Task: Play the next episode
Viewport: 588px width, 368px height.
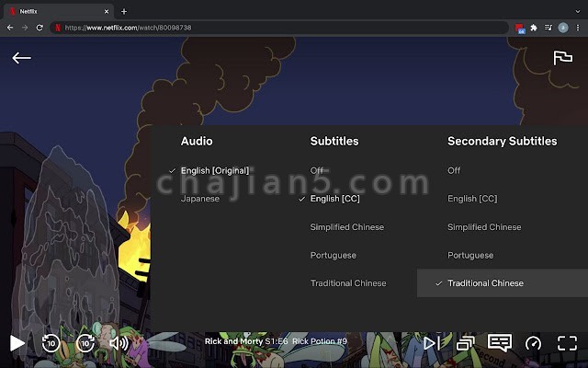Action: pyautogui.click(x=432, y=343)
